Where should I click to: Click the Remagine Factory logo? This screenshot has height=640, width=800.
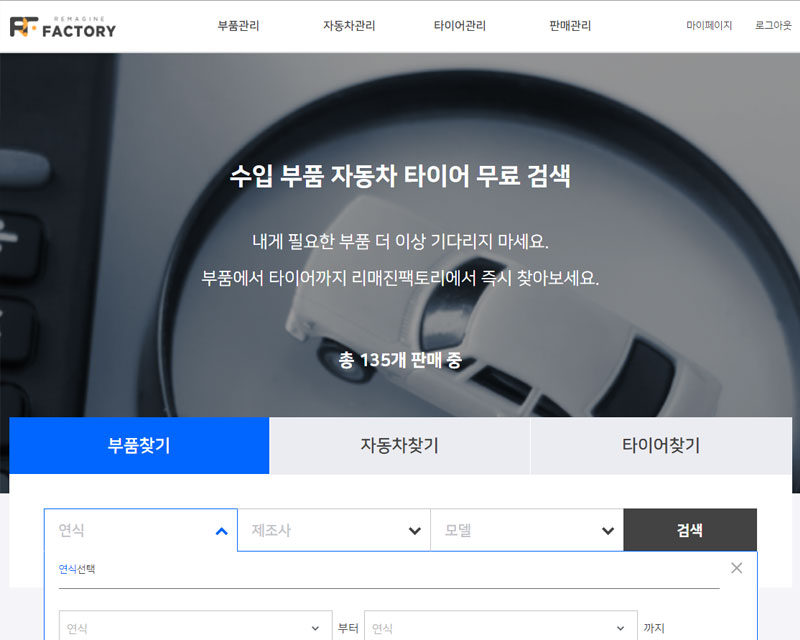coord(62,26)
